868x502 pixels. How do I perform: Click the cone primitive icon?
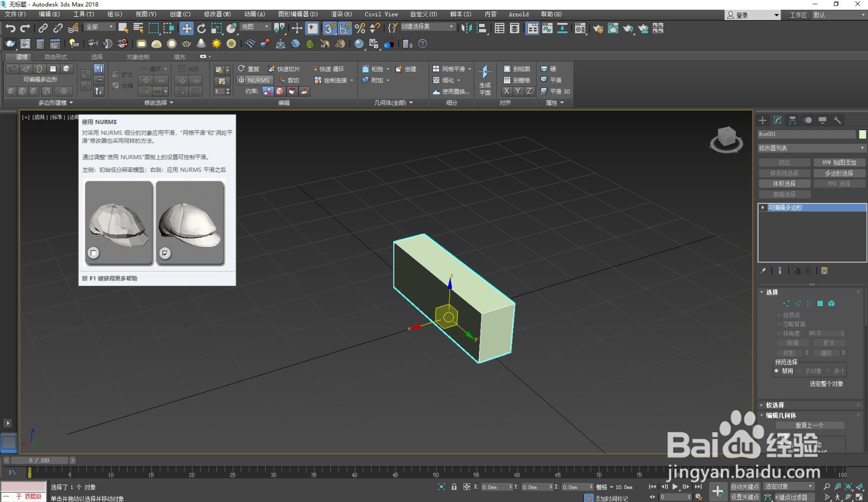[201, 44]
